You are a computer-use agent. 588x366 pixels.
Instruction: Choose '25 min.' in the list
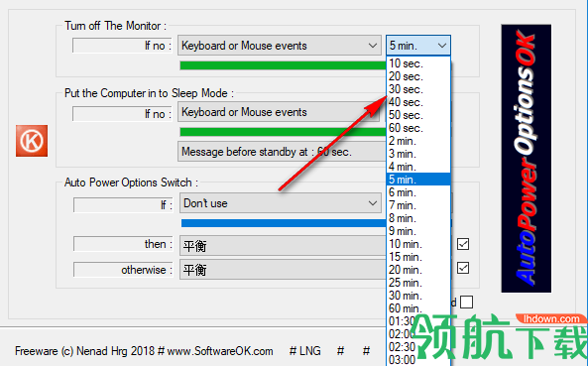pyautogui.click(x=418, y=283)
